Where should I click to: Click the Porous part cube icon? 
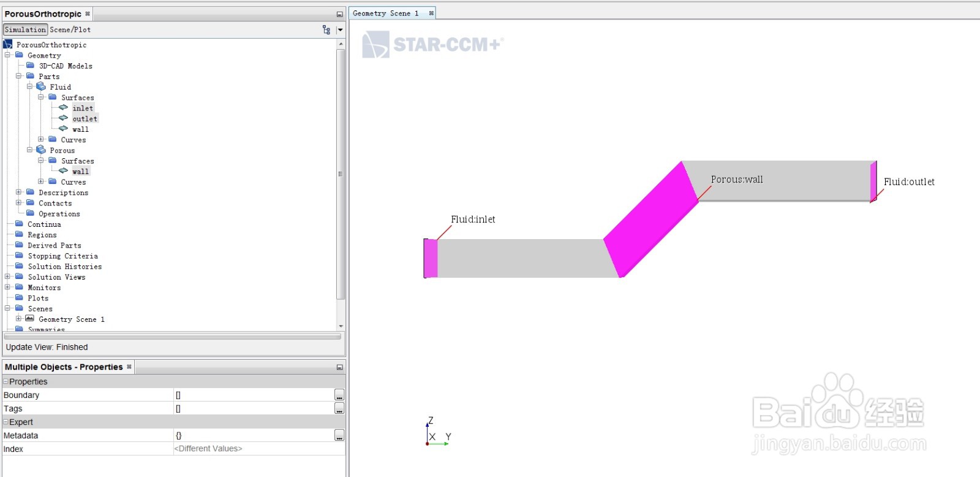pyautogui.click(x=41, y=150)
